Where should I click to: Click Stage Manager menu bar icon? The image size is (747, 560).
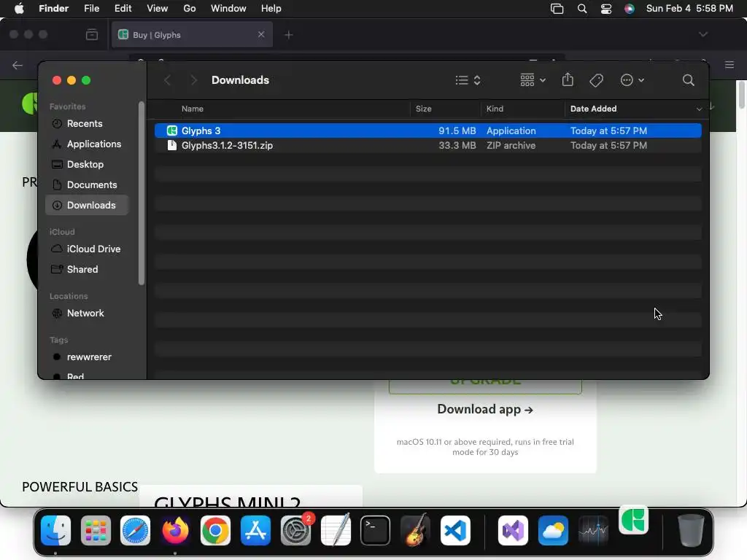tap(557, 9)
